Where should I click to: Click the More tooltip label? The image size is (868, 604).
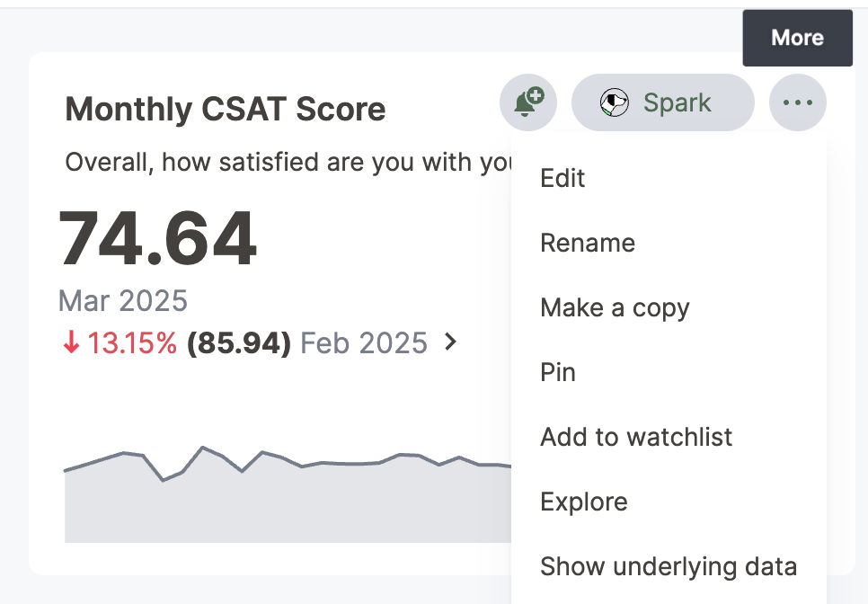point(797,38)
